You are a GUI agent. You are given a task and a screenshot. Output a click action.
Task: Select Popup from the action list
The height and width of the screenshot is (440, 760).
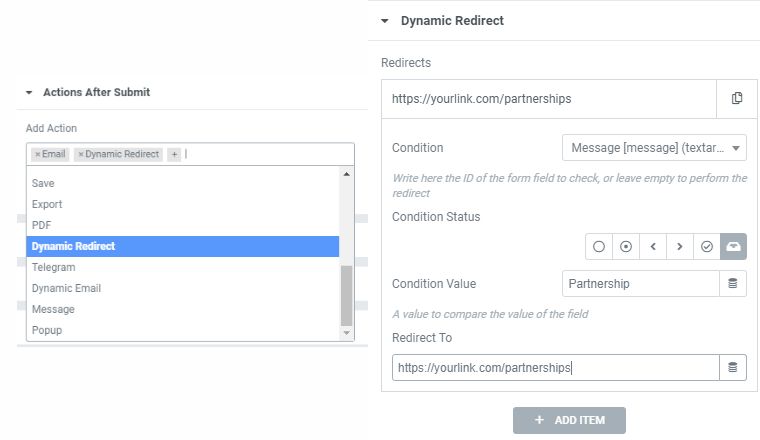47,330
